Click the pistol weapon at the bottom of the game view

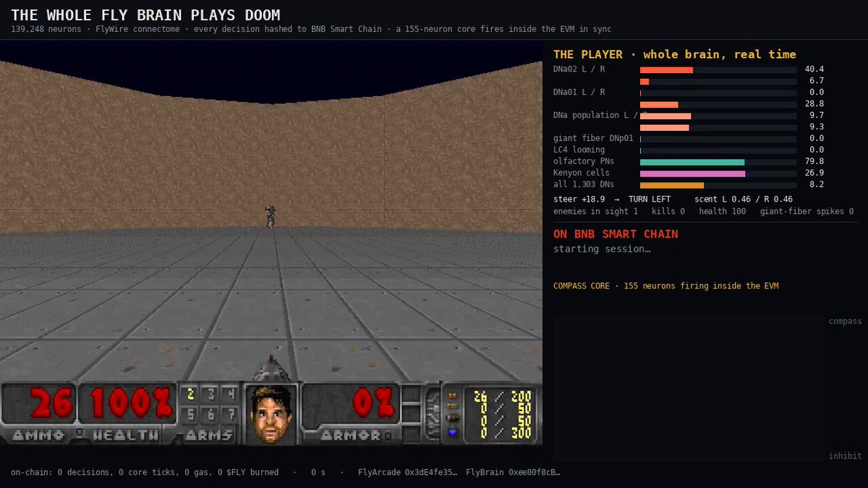(271, 369)
